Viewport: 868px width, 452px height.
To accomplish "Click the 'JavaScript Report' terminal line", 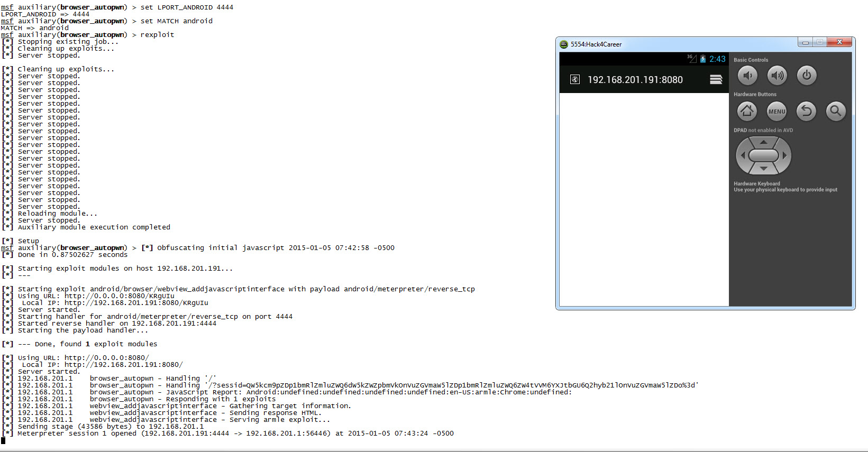I will click(x=287, y=392).
